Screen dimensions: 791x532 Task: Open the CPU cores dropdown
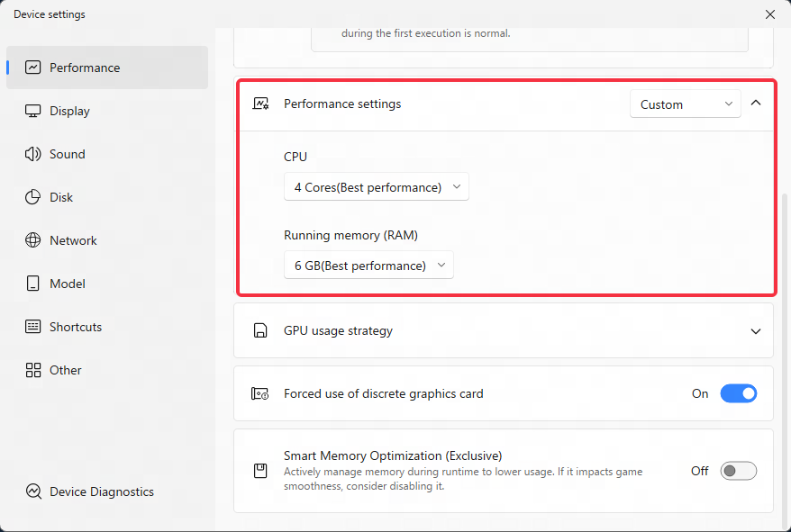click(x=377, y=187)
